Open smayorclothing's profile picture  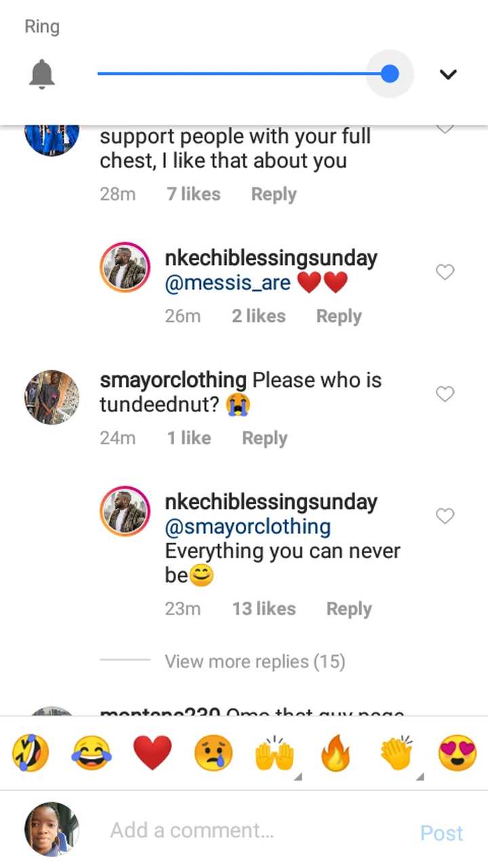pos(52,398)
